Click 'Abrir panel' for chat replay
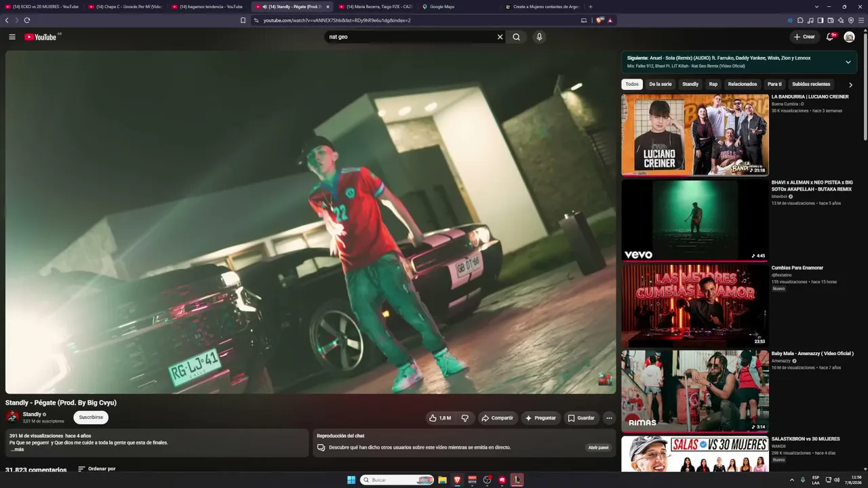This screenshot has height=488, width=868. 598,447
